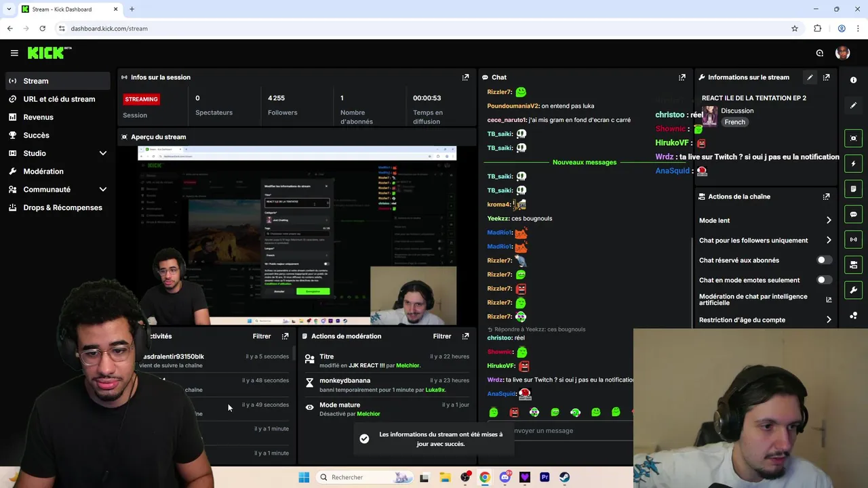Click the Kick logo

(49, 53)
